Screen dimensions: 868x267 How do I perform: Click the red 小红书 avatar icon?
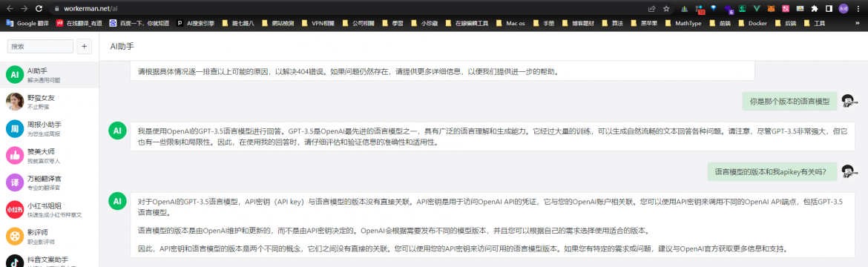pos(14,209)
